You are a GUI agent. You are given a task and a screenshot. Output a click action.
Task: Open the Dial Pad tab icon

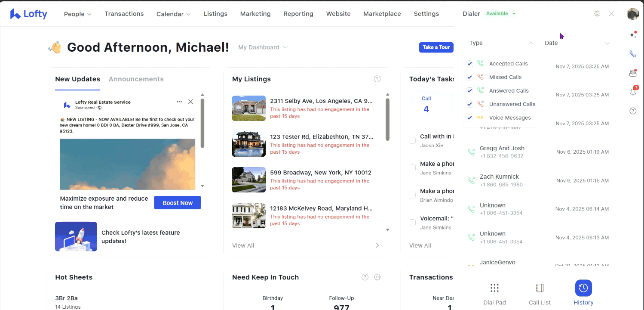[494, 288]
